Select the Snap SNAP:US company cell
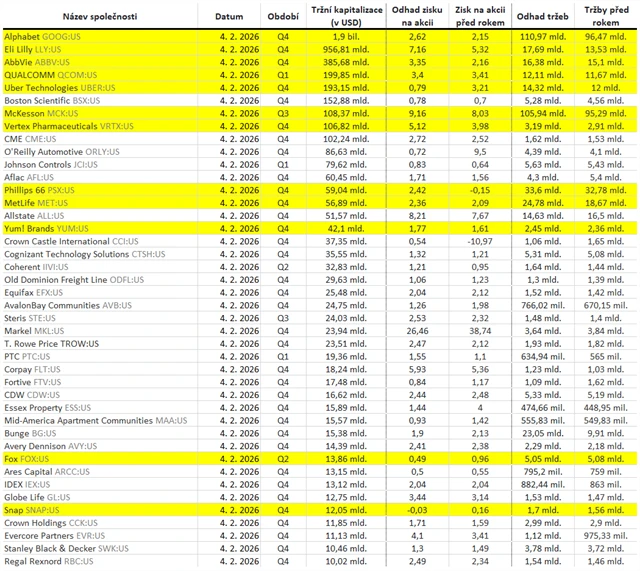The width and height of the screenshot is (640, 571). tap(39, 509)
